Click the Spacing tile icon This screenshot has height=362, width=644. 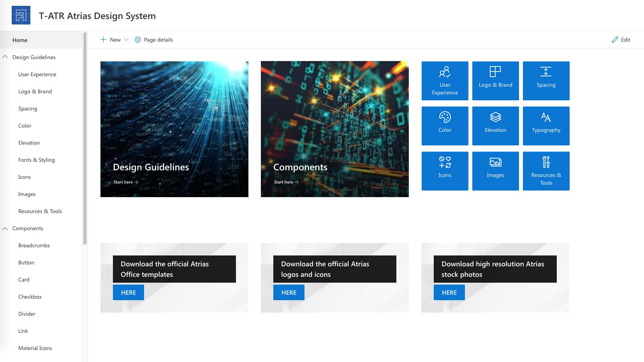tap(546, 72)
